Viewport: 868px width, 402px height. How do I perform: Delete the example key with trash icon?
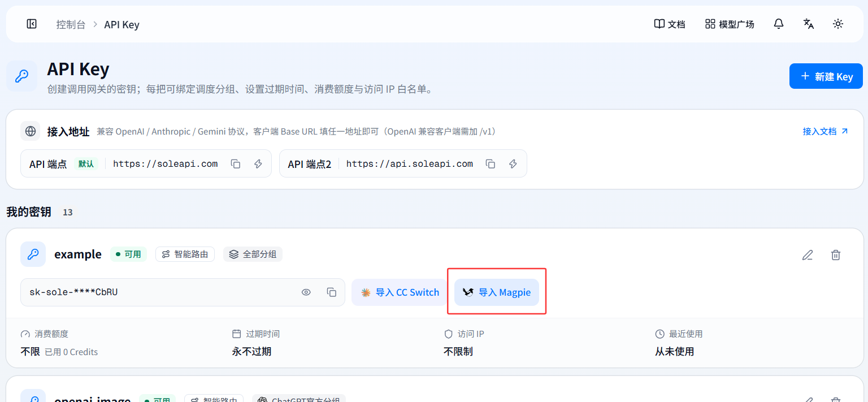pyautogui.click(x=836, y=255)
